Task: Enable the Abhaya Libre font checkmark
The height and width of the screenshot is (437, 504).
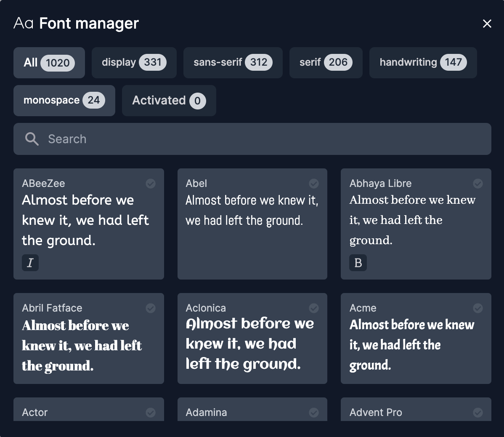Action: point(478,184)
